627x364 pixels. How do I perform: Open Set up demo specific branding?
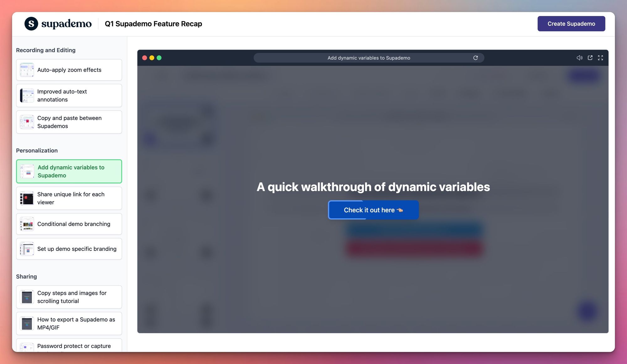click(69, 249)
